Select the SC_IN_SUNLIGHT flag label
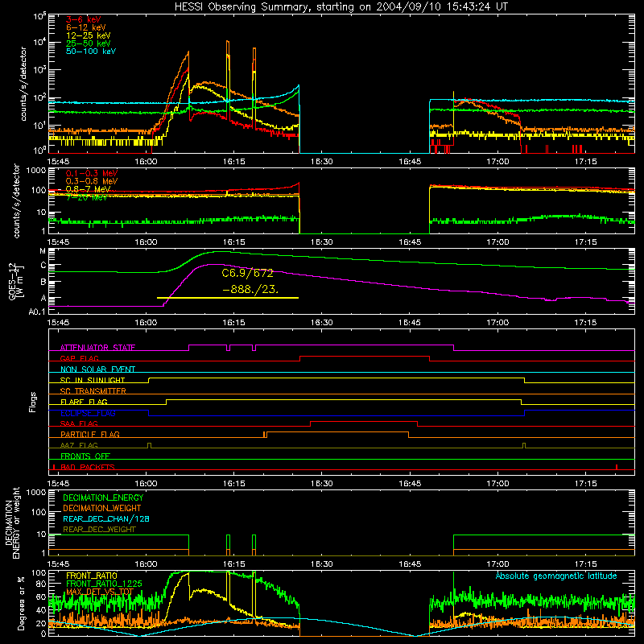The width and height of the screenshot is (644, 644). point(93,380)
